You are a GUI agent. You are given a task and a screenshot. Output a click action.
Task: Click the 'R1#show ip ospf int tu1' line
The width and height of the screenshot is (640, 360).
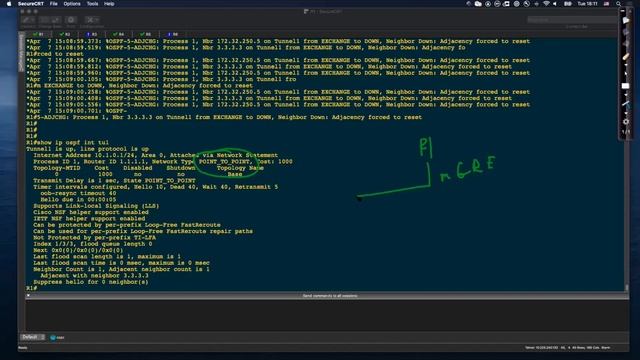pyautogui.click(x=67, y=142)
